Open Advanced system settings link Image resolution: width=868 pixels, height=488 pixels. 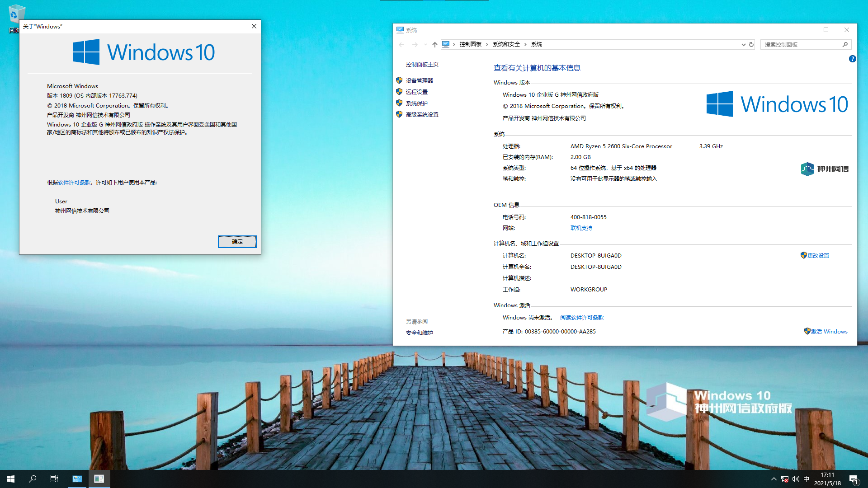422,114
